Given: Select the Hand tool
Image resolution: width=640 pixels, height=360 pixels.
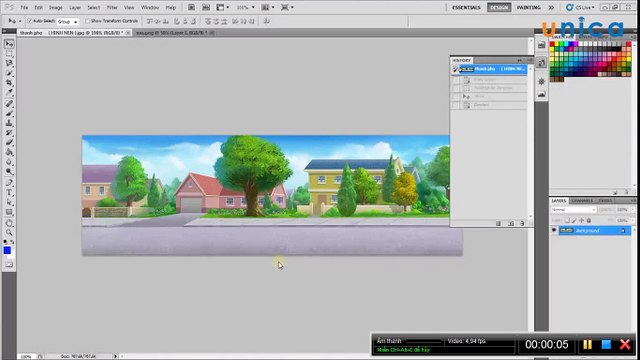Looking at the screenshot, I should point(9,223).
